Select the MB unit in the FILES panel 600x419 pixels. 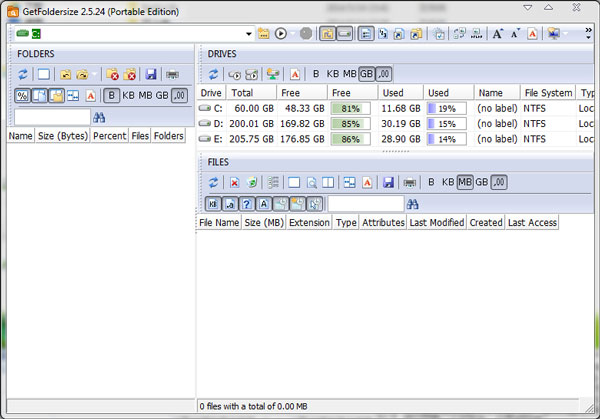(x=465, y=182)
